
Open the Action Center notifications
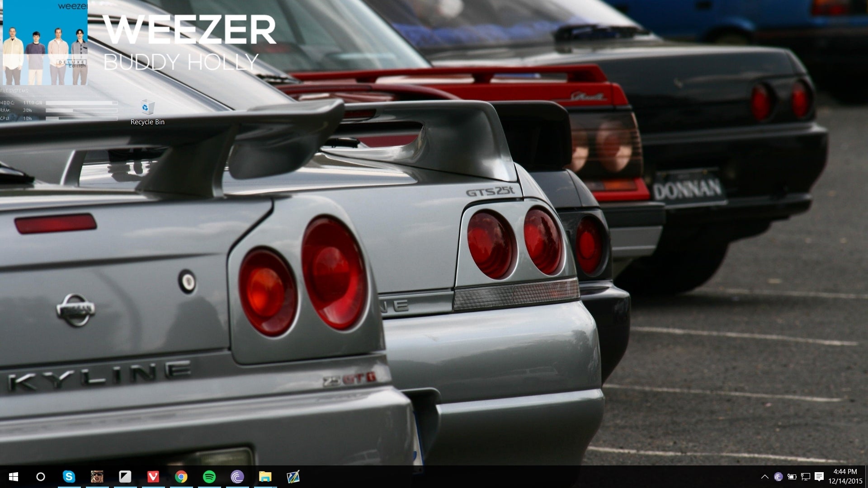coord(819,477)
